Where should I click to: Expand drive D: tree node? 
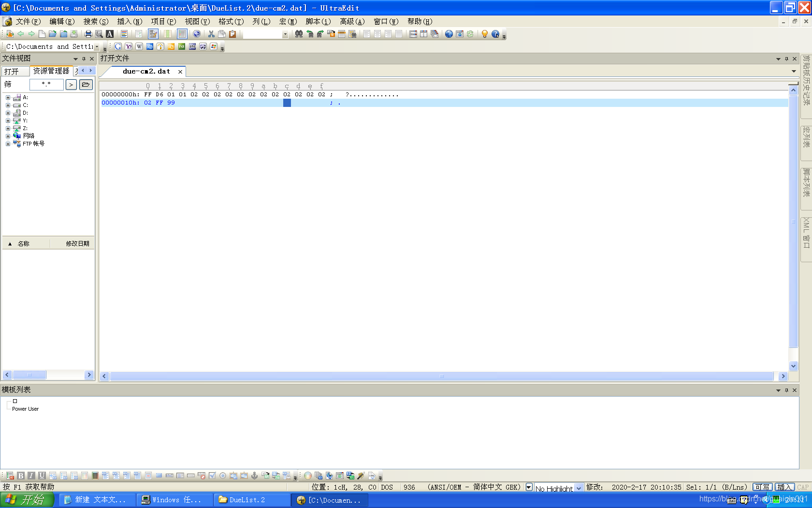pyautogui.click(x=8, y=113)
